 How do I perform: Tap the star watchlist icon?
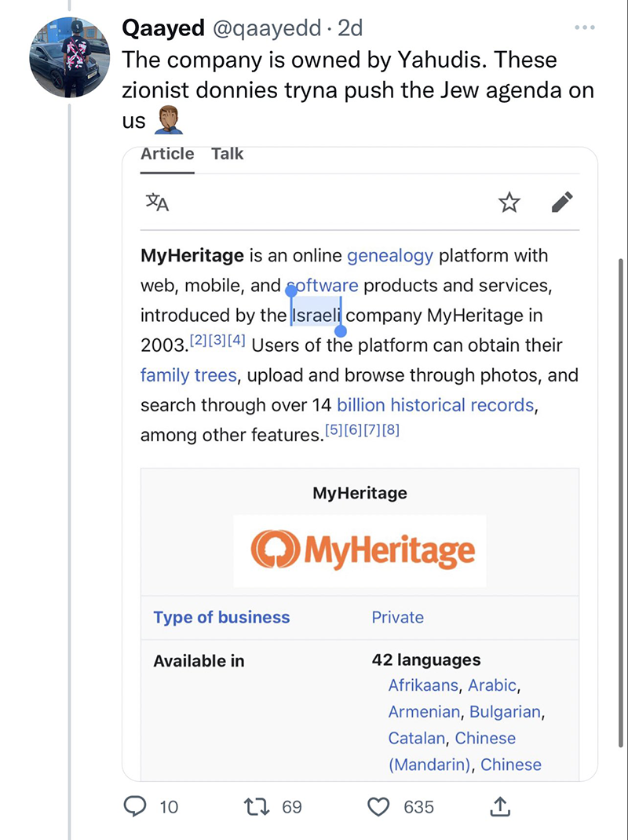pos(509,203)
